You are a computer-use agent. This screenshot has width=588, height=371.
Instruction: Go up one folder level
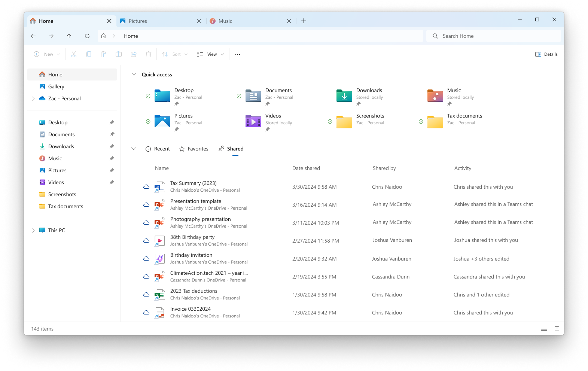pos(69,36)
